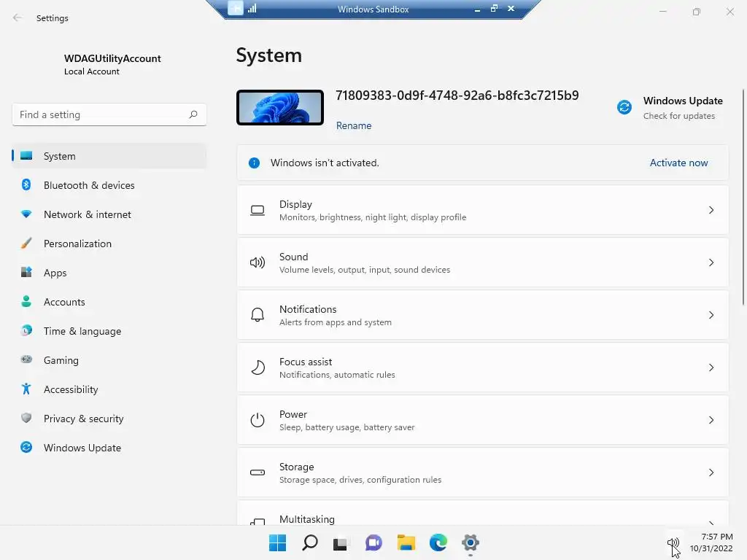This screenshot has height=560, width=747.
Task: Expand the Sound row chevron
Action: pos(711,262)
